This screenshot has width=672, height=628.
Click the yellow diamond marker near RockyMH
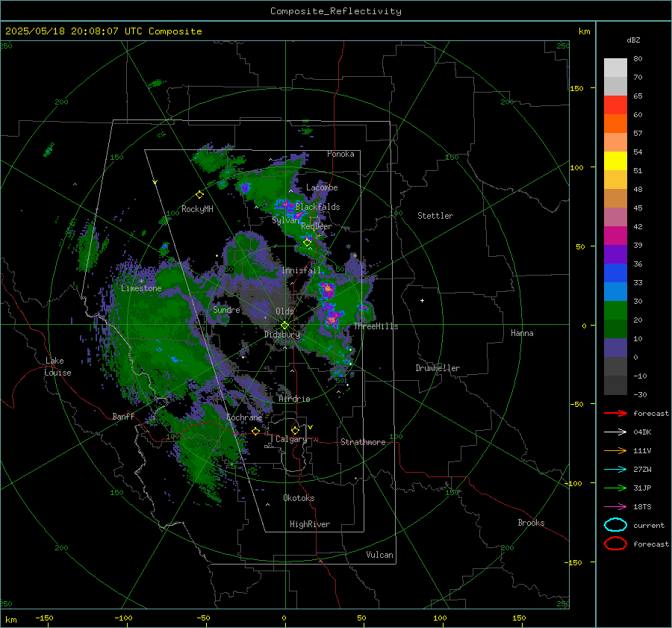199,195
